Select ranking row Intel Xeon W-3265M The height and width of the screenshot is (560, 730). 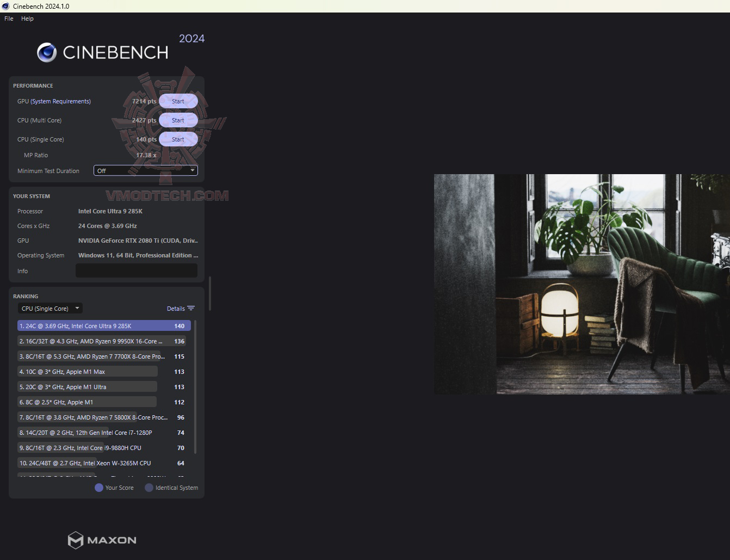coord(103,463)
